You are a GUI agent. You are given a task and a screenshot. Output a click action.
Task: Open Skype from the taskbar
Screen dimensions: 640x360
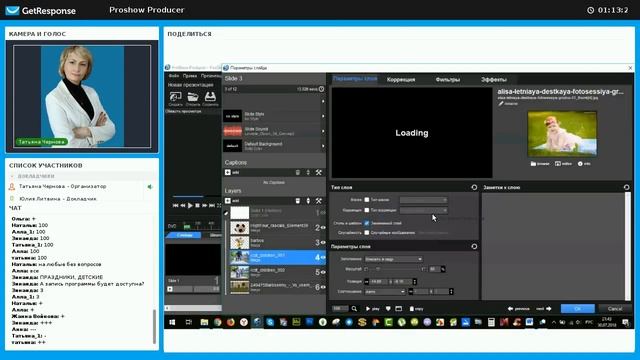[x=270, y=322]
